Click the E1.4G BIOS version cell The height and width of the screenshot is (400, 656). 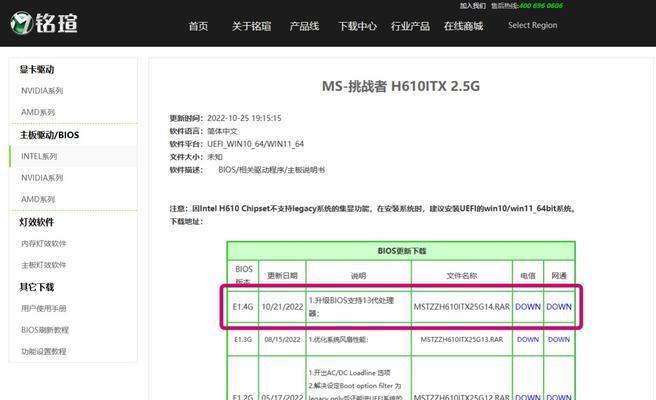coord(243,307)
